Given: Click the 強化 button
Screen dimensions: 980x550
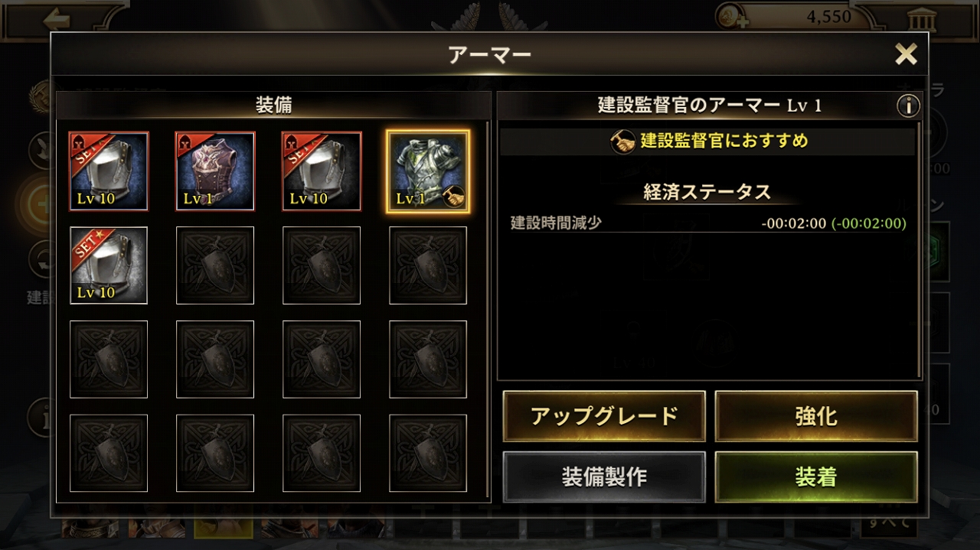Looking at the screenshot, I should coord(816,416).
